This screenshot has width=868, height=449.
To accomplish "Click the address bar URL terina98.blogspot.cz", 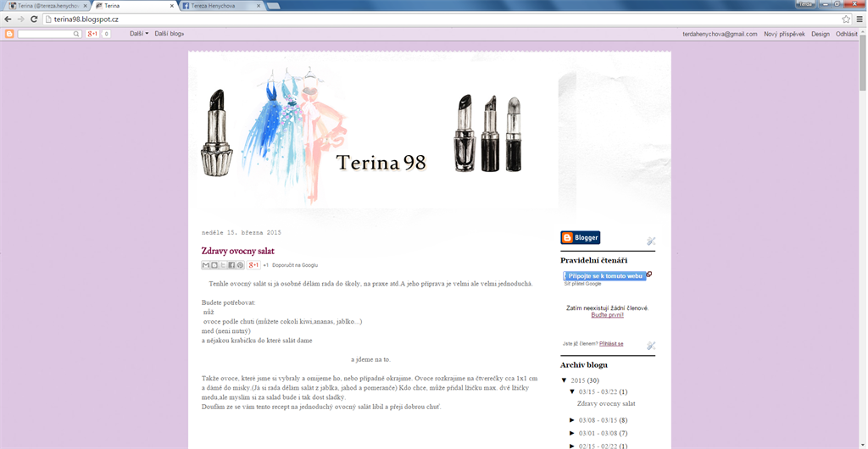I will [x=86, y=19].
